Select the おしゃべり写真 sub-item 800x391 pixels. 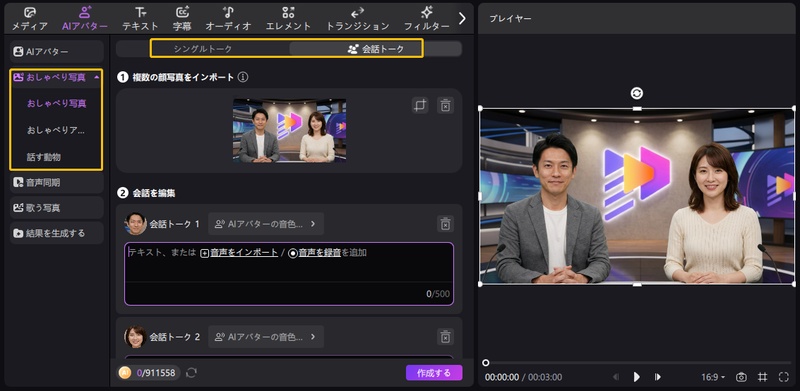pyautogui.click(x=57, y=104)
